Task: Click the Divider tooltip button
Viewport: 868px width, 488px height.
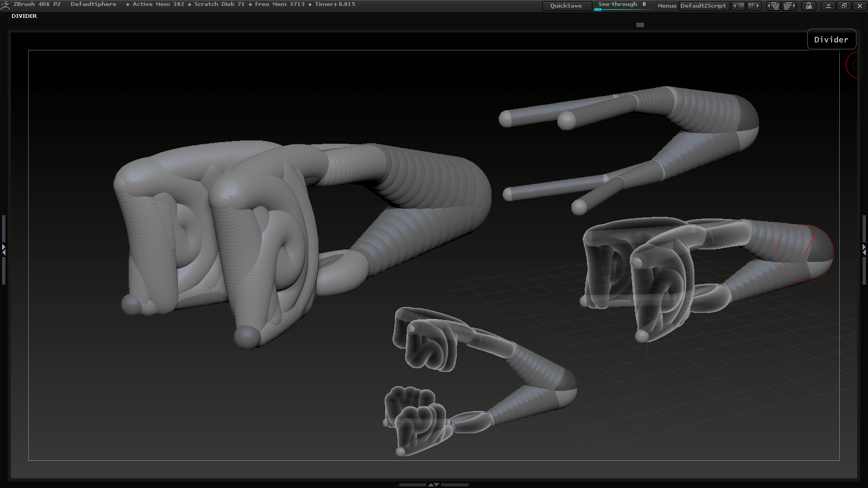Action: pyautogui.click(x=831, y=40)
